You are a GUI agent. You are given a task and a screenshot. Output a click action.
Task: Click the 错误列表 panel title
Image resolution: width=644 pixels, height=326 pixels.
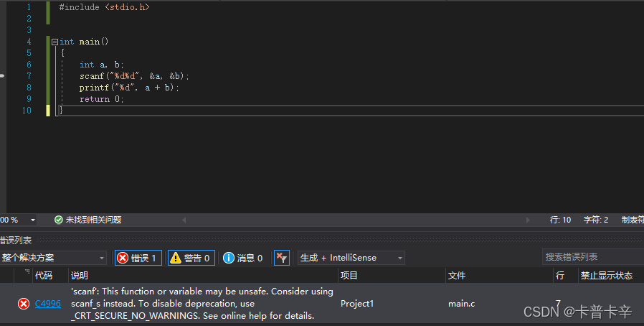coord(16,240)
